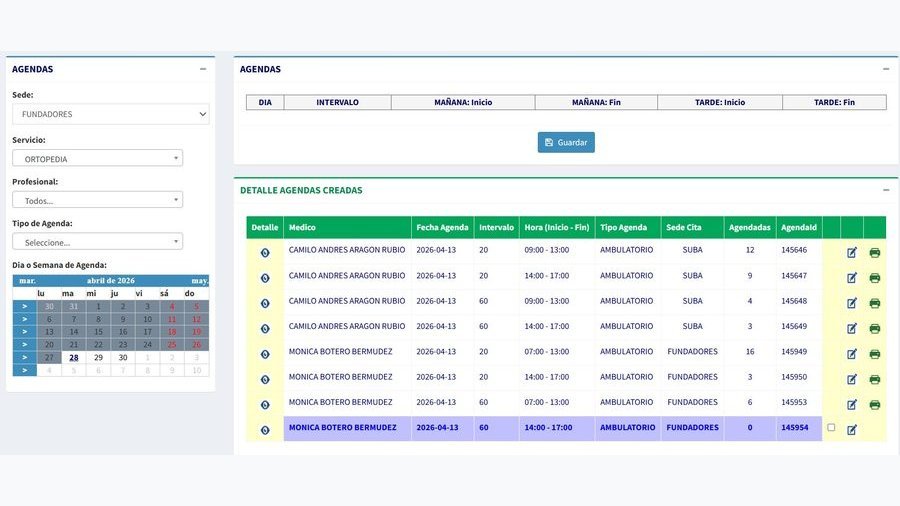Image resolution: width=900 pixels, height=506 pixels.
Task: Open detail icon for agenda 145649
Action: pos(265,329)
